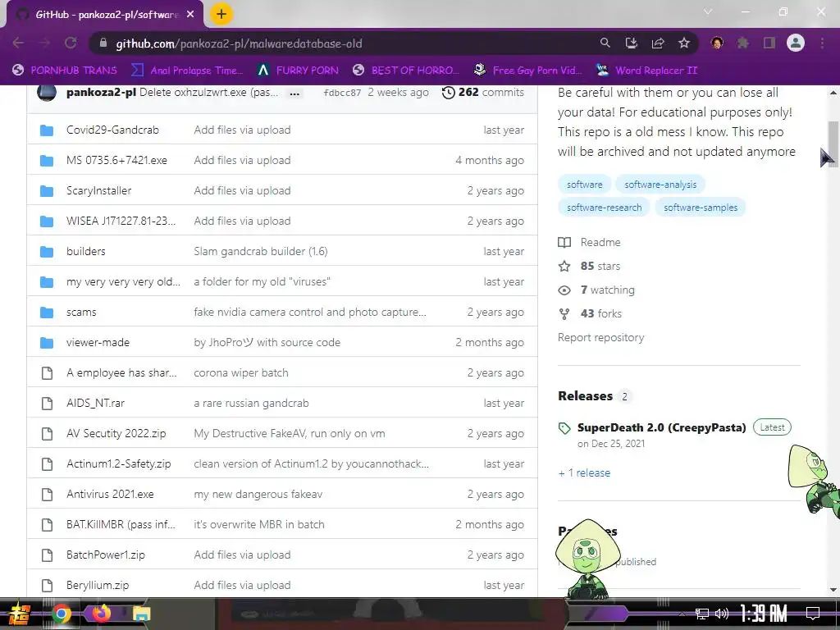The image size is (840, 630).
Task: Click the page vertical scrollbar thumb
Action: [x=833, y=144]
